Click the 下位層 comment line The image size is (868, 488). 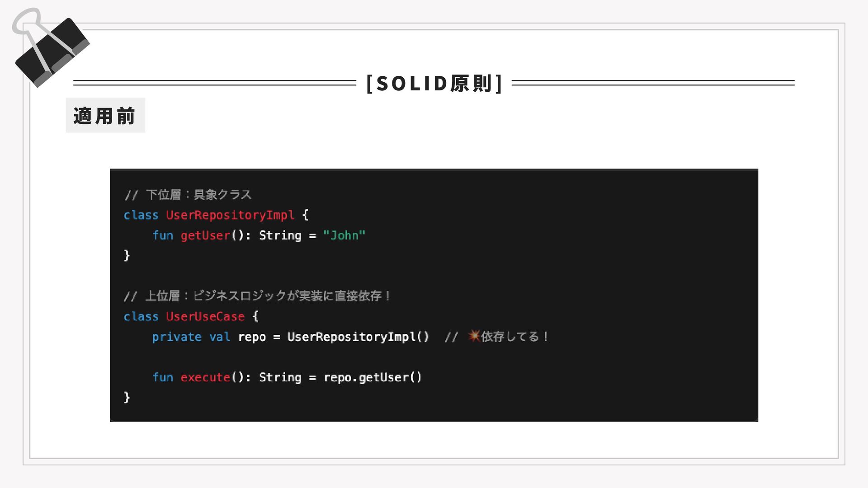188,194
